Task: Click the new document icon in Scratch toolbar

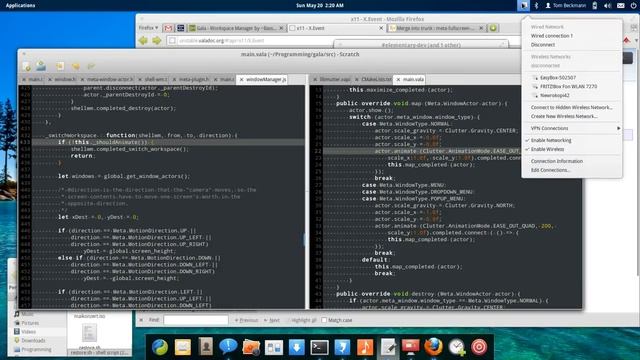Action: (x=27, y=66)
